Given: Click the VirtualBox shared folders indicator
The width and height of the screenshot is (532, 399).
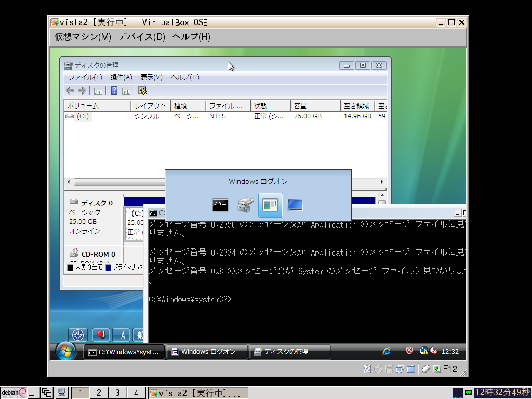Looking at the screenshot, I should pos(411,369).
